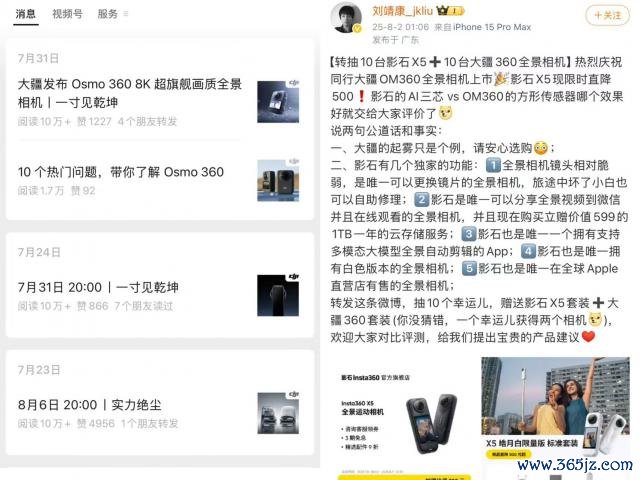Image resolution: width=640 pixels, height=480 pixels.
Task: Switch to the 视频号 tab
Action: tap(67, 14)
